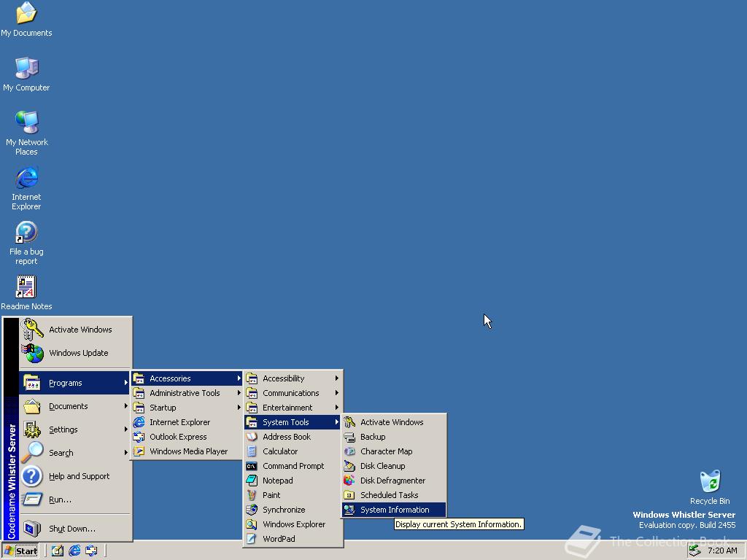747x560 pixels.
Task: Expand the Search submenu
Action: pyautogui.click(x=75, y=453)
